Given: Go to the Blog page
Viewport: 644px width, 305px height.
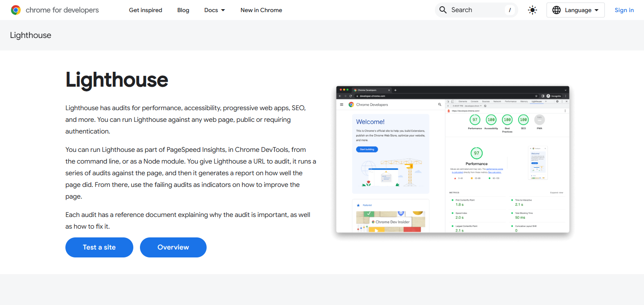Looking at the screenshot, I should click(183, 10).
